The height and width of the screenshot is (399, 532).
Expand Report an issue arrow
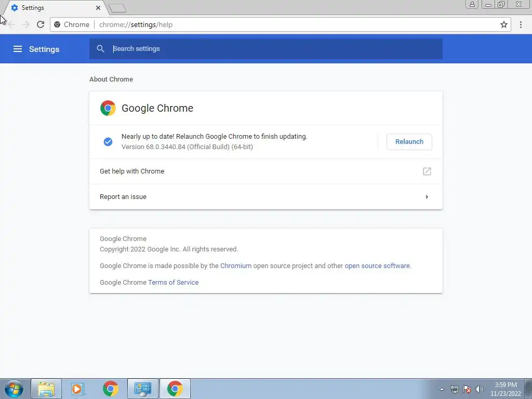click(x=427, y=197)
